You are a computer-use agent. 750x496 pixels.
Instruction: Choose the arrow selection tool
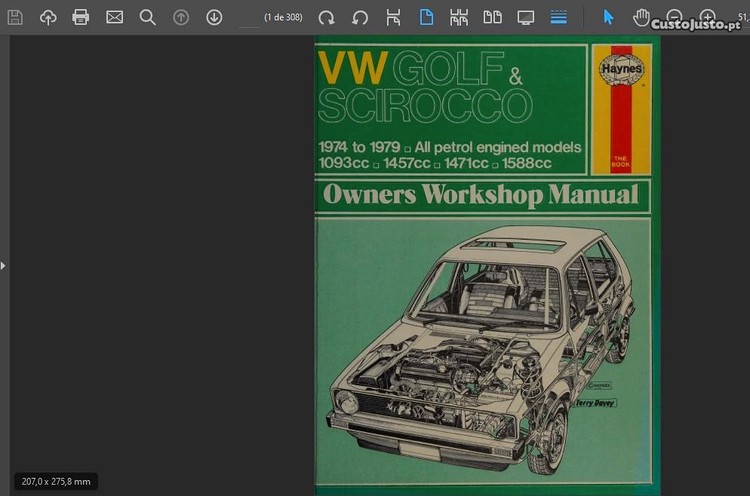[x=608, y=17]
